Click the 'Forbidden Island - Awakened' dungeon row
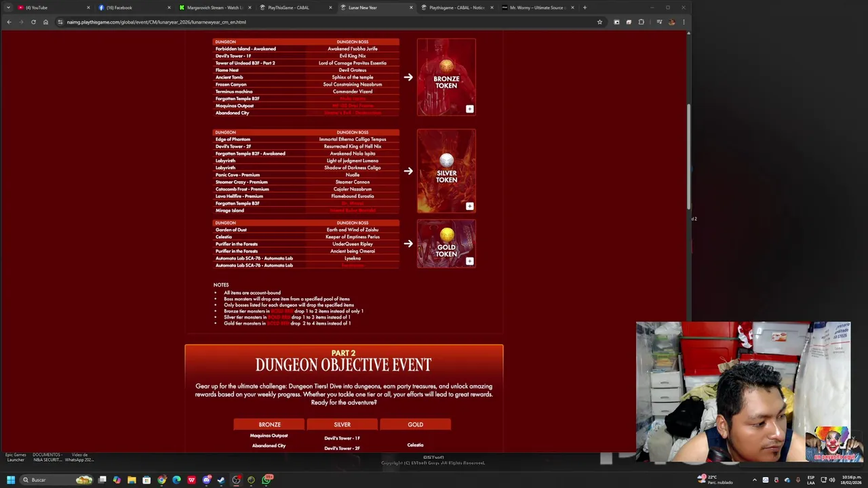 point(306,49)
